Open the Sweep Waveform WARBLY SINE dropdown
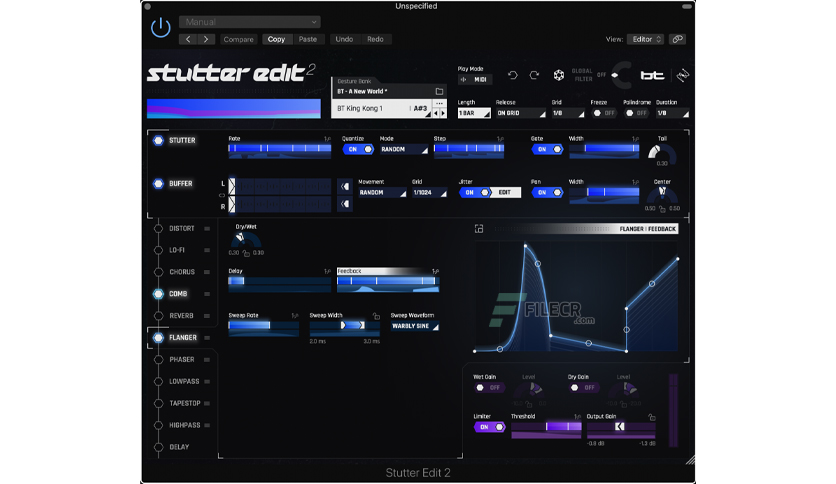This screenshot has width=836, height=484. click(x=414, y=326)
